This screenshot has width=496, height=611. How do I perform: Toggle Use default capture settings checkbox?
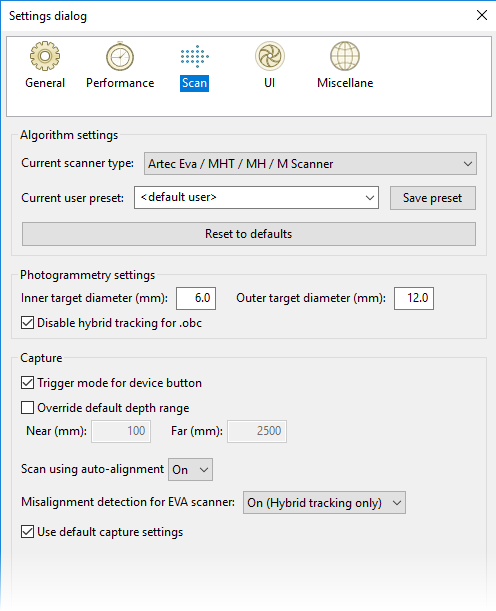27,532
